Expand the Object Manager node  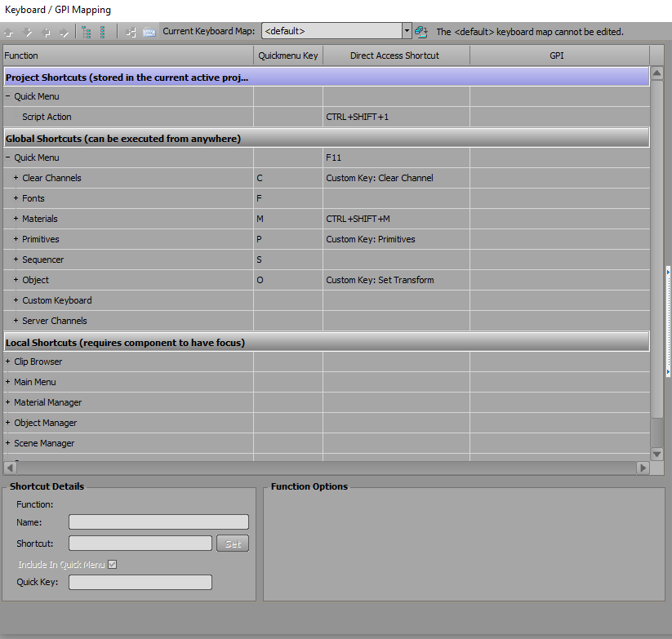pyautogui.click(x=7, y=423)
